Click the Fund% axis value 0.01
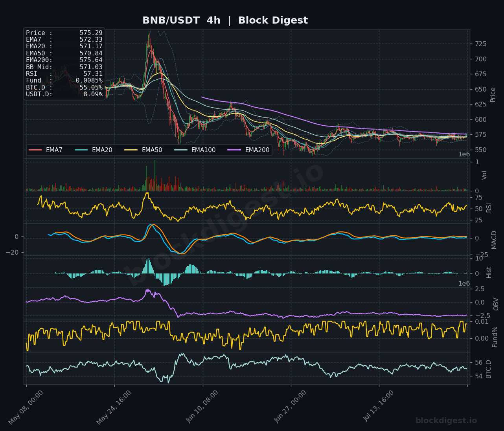504x431 pixels. tap(482, 322)
